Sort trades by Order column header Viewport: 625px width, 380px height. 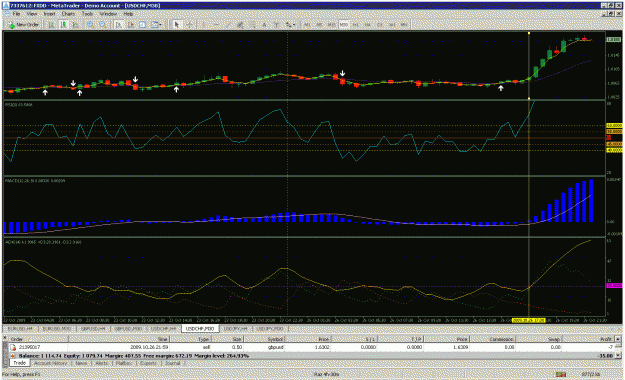click(x=38, y=339)
